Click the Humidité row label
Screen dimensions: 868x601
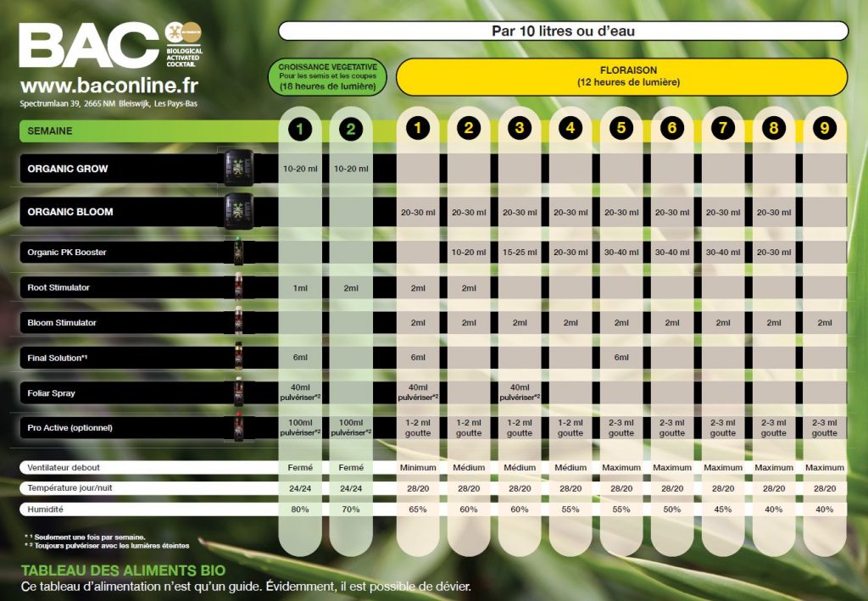(x=47, y=509)
